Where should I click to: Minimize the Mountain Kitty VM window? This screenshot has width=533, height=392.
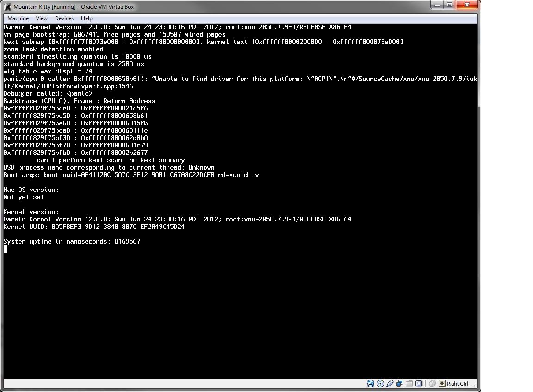tap(437, 5)
